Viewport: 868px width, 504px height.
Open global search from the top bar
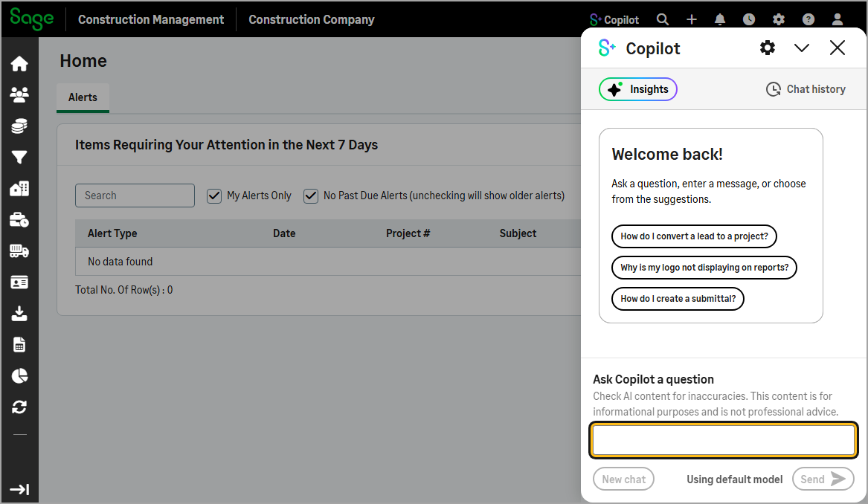click(x=662, y=19)
